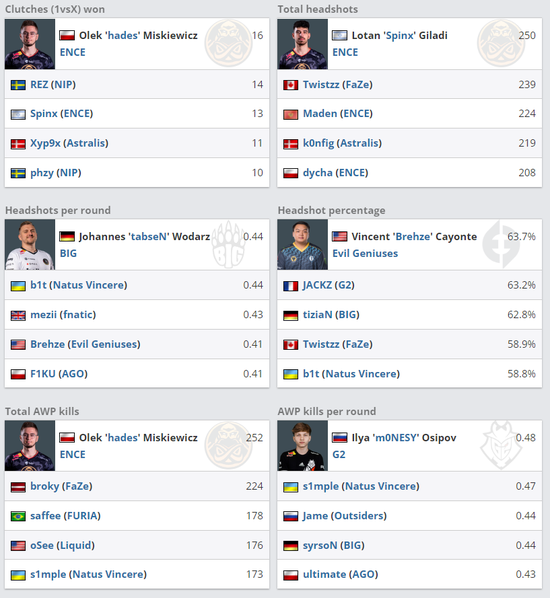Image resolution: width=550 pixels, height=598 pixels.
Task: Open REZ (NIP) player link
Action: [53, 84]
